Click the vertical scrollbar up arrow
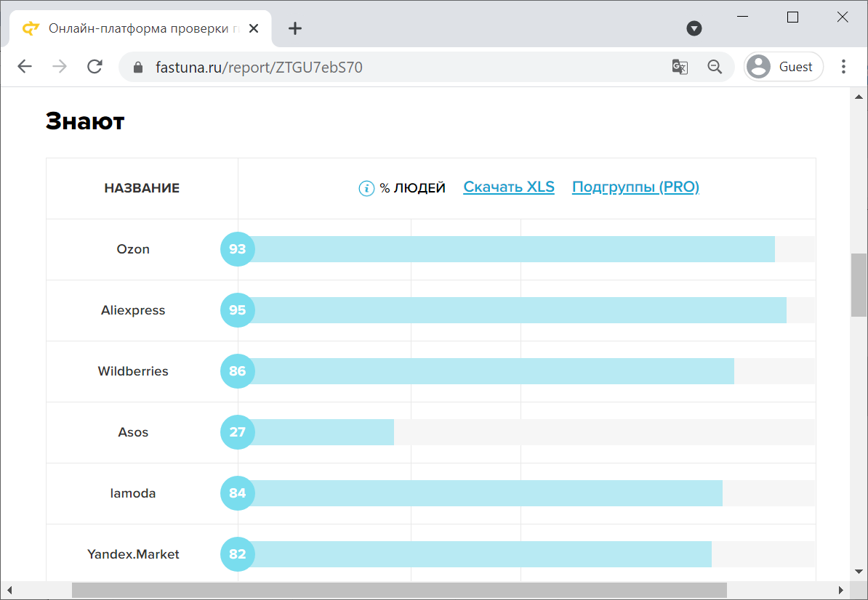The height and width of the screenshot is (600, 868). tap(859, 97)
